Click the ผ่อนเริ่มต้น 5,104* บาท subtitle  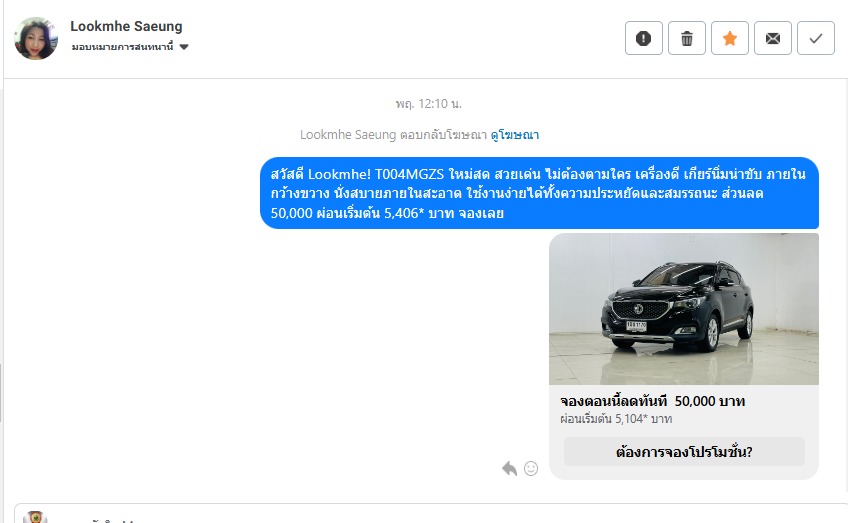pos(616,419)
